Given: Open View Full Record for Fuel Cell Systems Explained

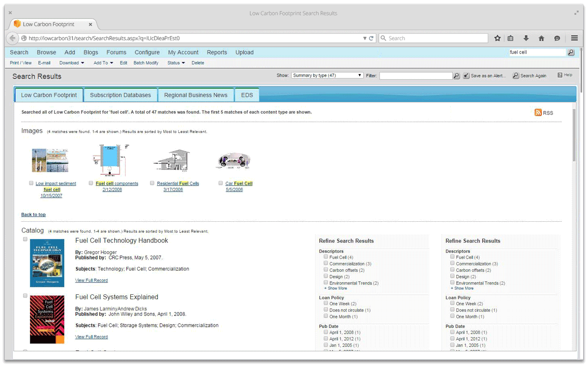Looking at the screenshot, I should [x=91, y=337].
